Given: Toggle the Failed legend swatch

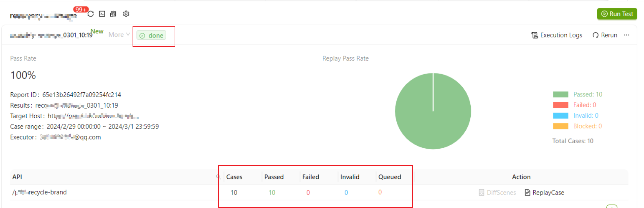Looking at the screenshot, I should [x=561, y=105].
